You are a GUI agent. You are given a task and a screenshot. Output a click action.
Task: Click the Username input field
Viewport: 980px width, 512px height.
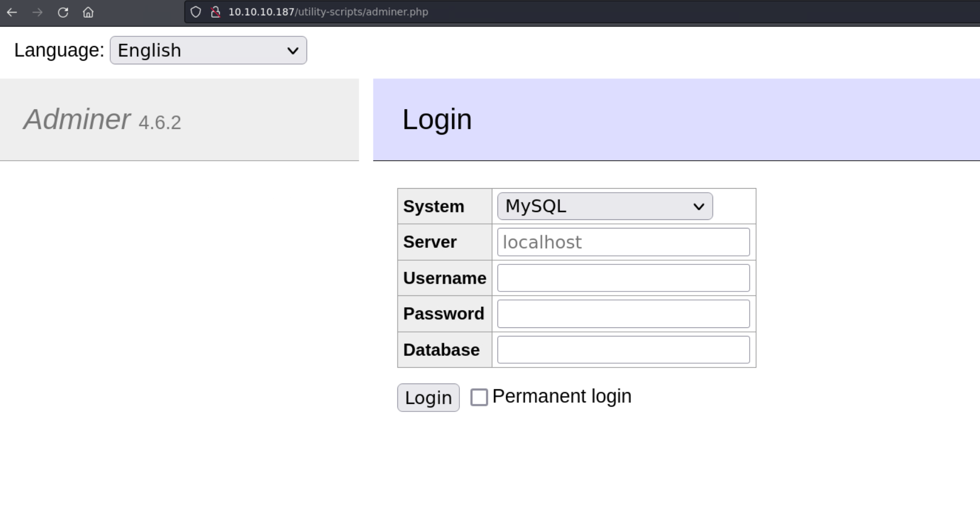click(x=623, y=278)
